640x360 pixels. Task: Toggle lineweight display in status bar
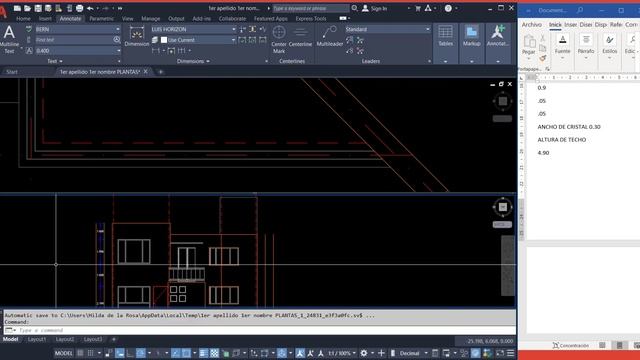point(203,353)
